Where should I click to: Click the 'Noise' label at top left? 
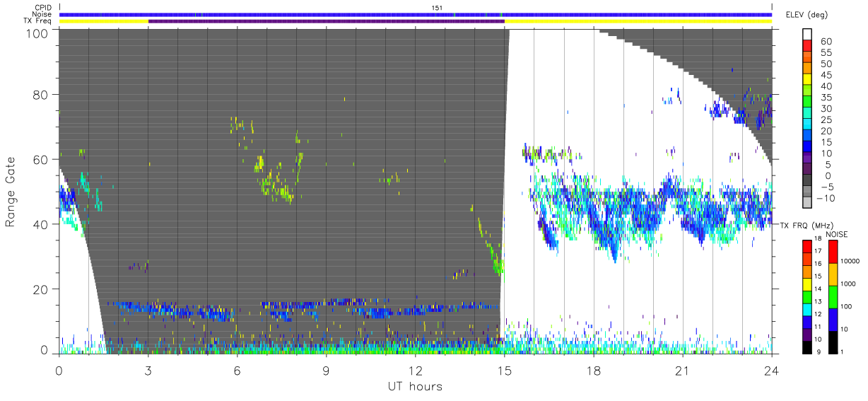pyautogui.click(x=42, y=14)
